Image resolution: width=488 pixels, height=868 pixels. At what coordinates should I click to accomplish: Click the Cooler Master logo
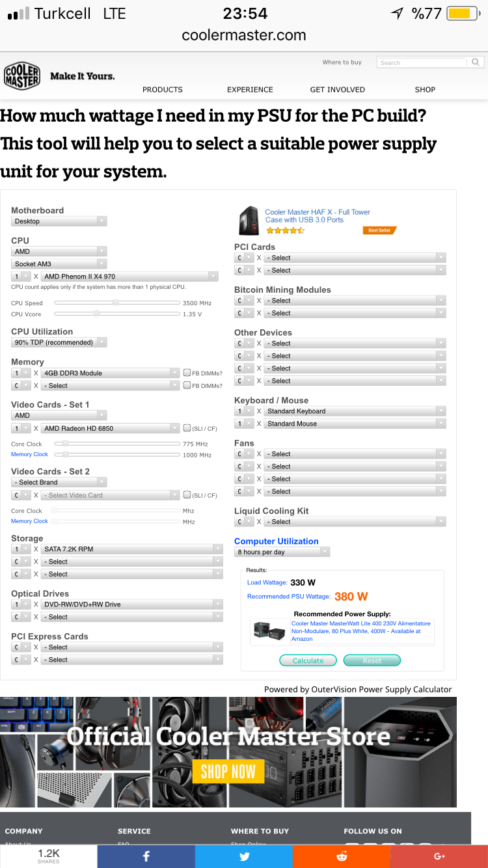pyautogui.click(x=22, y=76)
